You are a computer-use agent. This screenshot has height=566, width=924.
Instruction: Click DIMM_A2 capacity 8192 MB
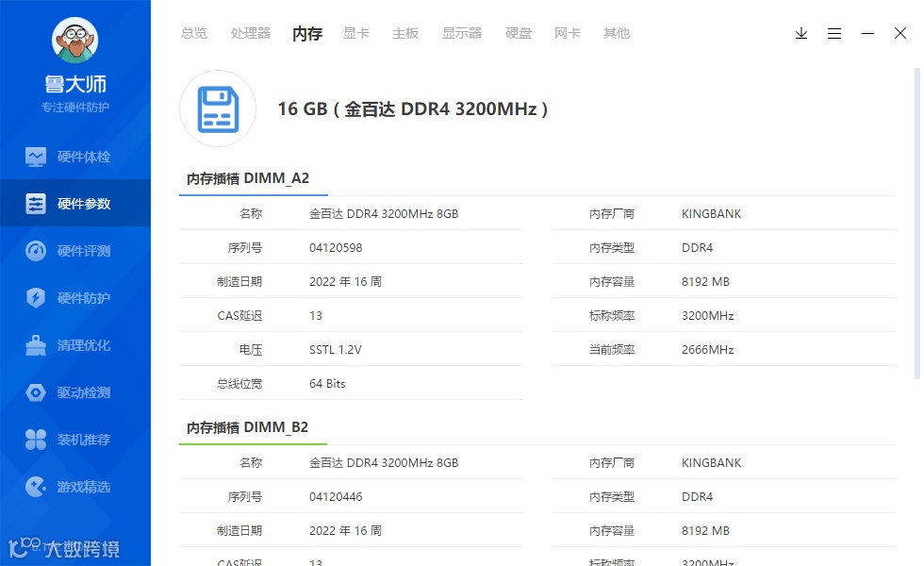pyautogui.click(x=705, y=282)
